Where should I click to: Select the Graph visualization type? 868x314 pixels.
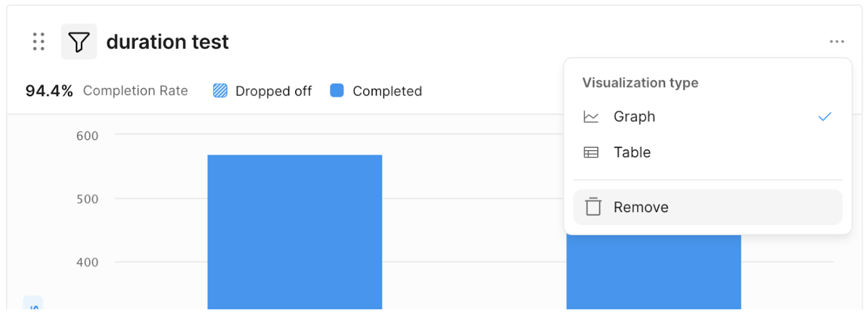(634, 117)
